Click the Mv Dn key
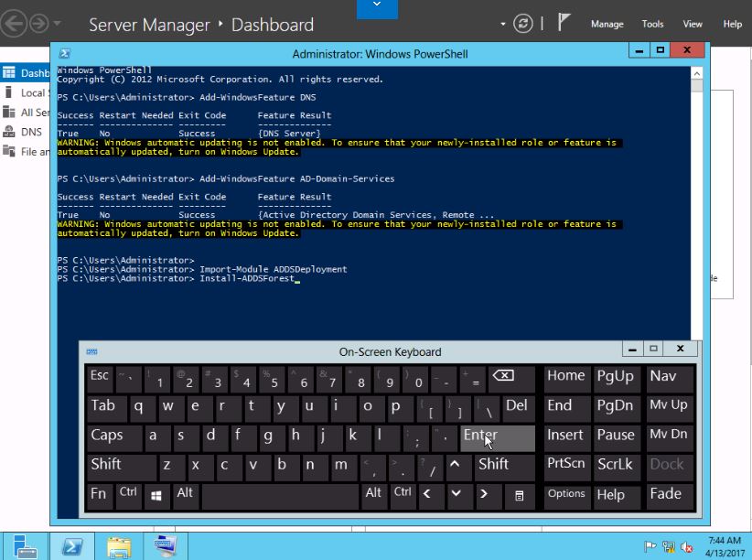Screen dimensions: 752x560 point(670,437)
